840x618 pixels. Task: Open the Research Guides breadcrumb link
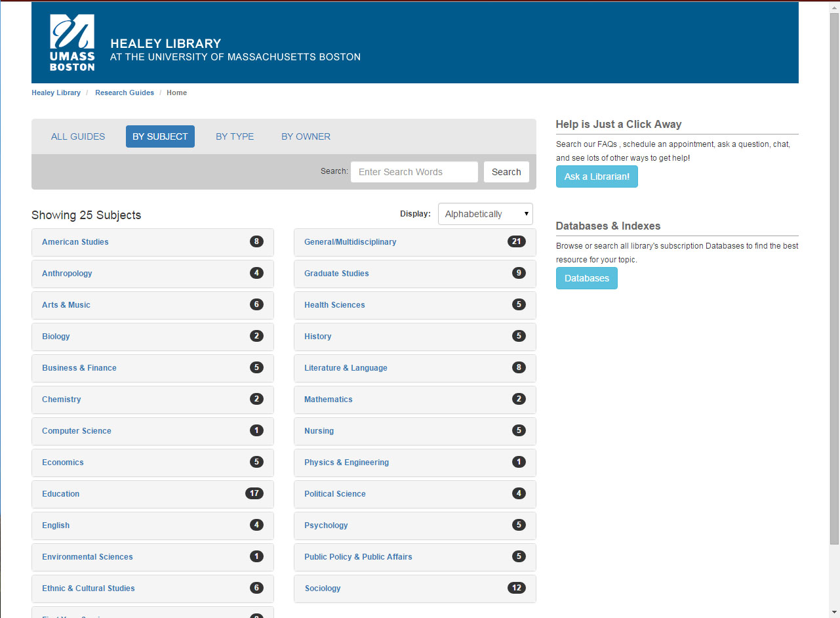(125, 93)
